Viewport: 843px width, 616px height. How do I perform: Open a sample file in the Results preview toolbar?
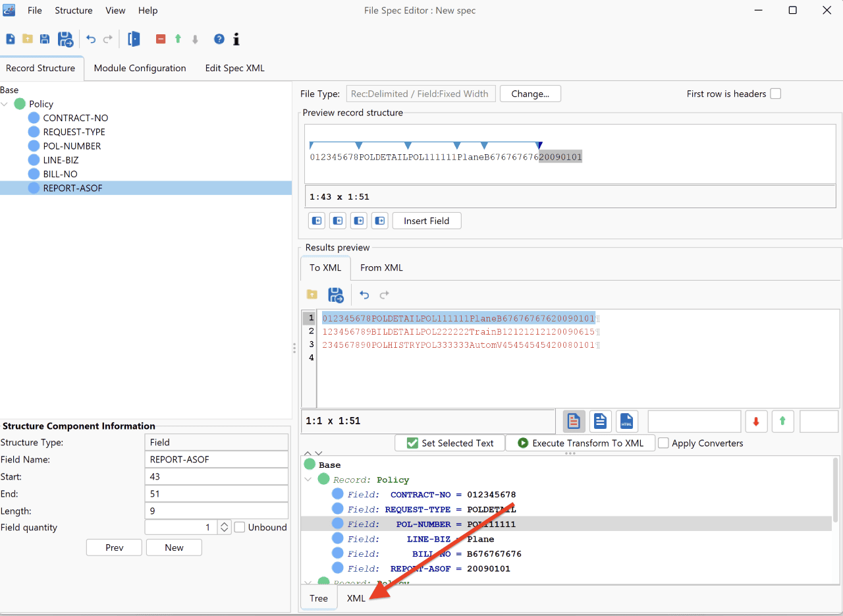coord(312,294)
